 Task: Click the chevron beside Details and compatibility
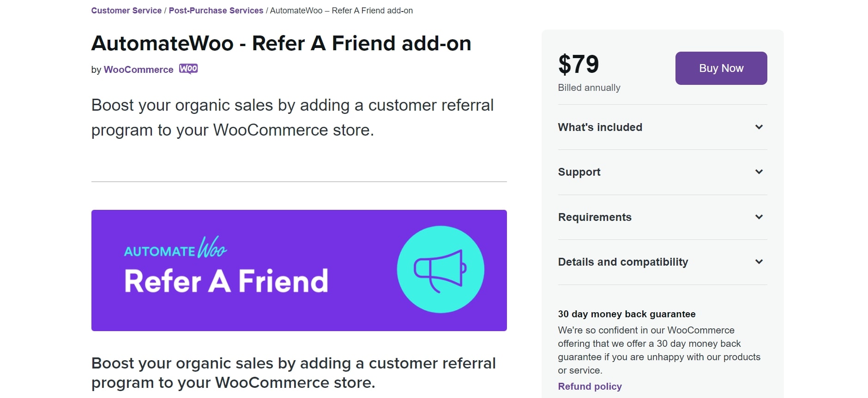click(759, 262)
